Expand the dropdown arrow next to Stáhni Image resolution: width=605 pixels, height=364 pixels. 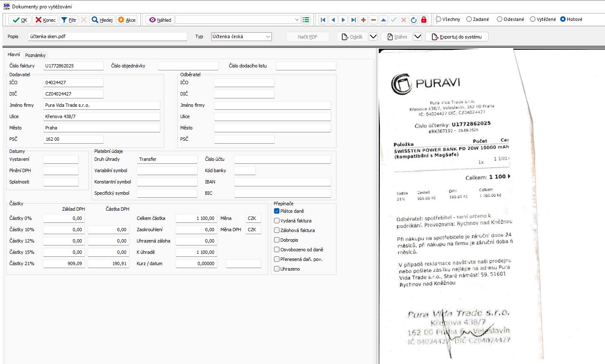point(417,37)
